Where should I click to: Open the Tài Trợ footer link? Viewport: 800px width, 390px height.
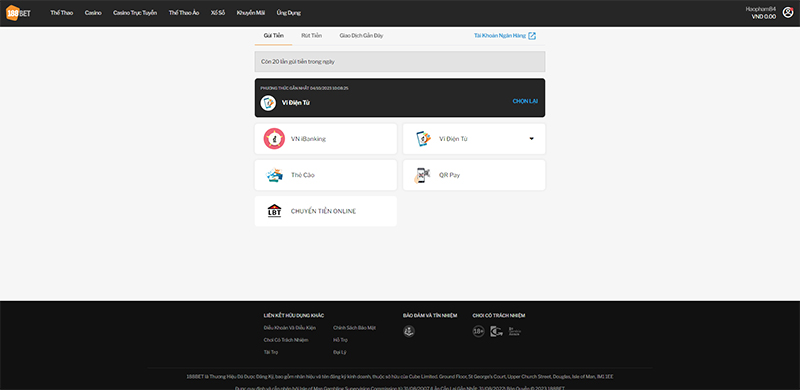(x=271, y=352)
